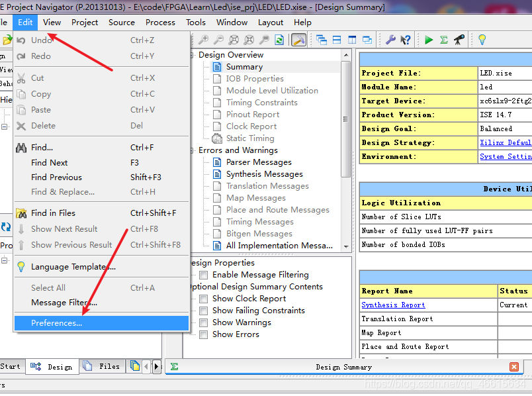Open the Layout menu

[271, 23]
